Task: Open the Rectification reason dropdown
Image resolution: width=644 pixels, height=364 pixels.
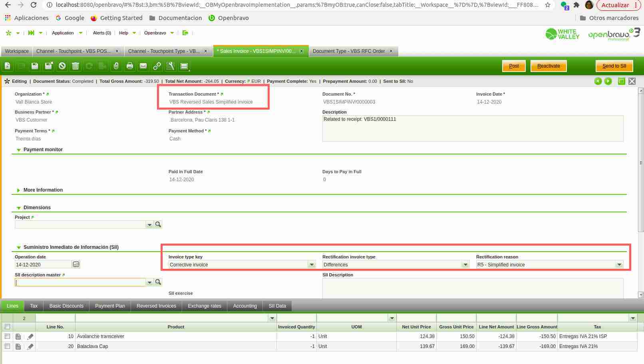Action: [619, 265]
